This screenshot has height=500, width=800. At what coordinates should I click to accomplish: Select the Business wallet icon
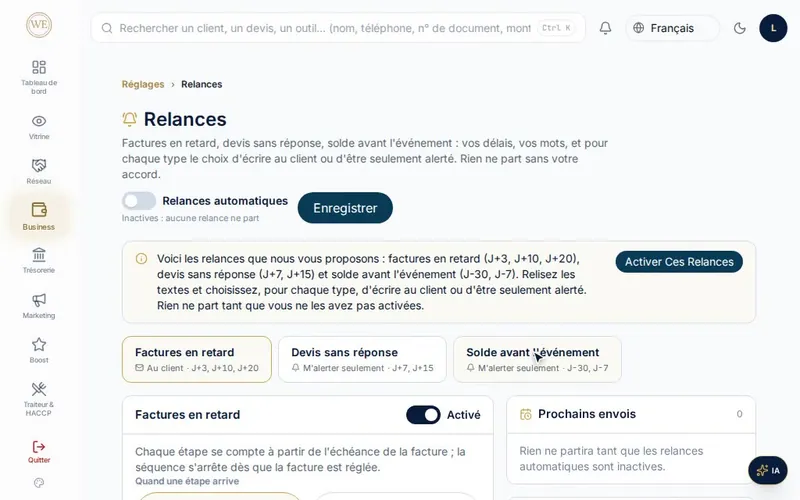click(39, 210)
